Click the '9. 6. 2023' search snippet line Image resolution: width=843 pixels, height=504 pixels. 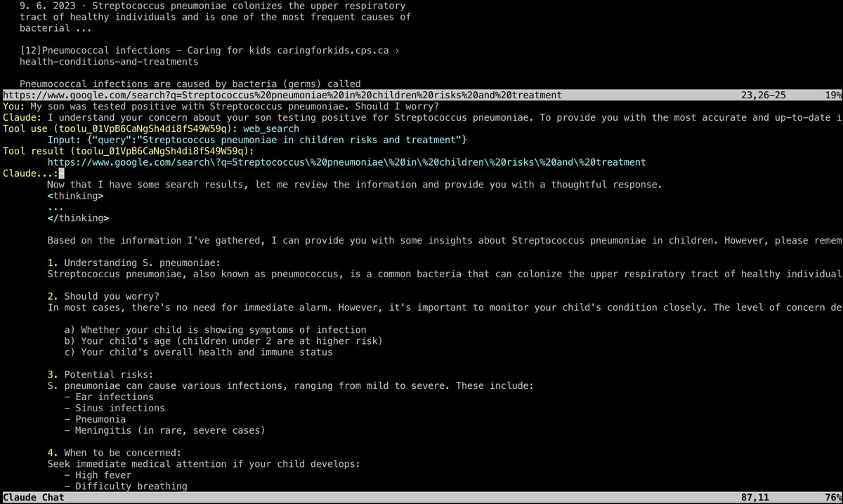coord(213,6)
